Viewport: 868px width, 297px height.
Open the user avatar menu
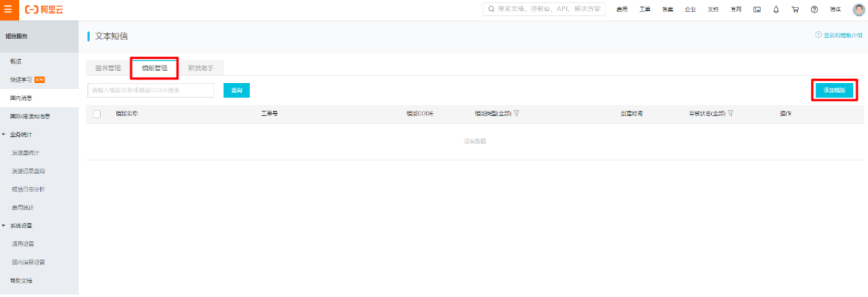click(x=858, y=10)
